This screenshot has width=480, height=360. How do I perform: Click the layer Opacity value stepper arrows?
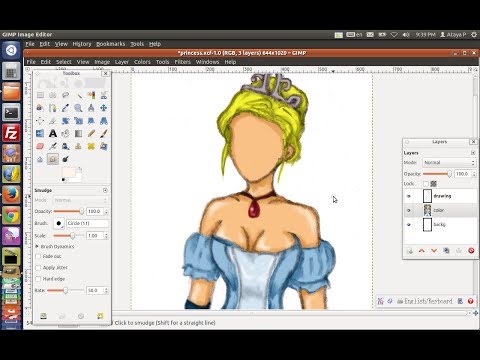click(474, 174)
